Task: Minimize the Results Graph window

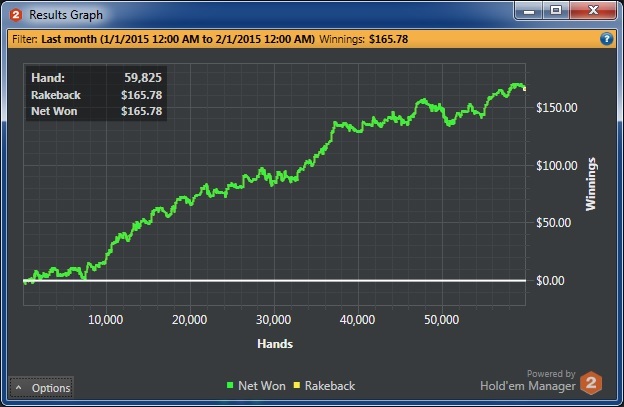Action: (528, 11)
